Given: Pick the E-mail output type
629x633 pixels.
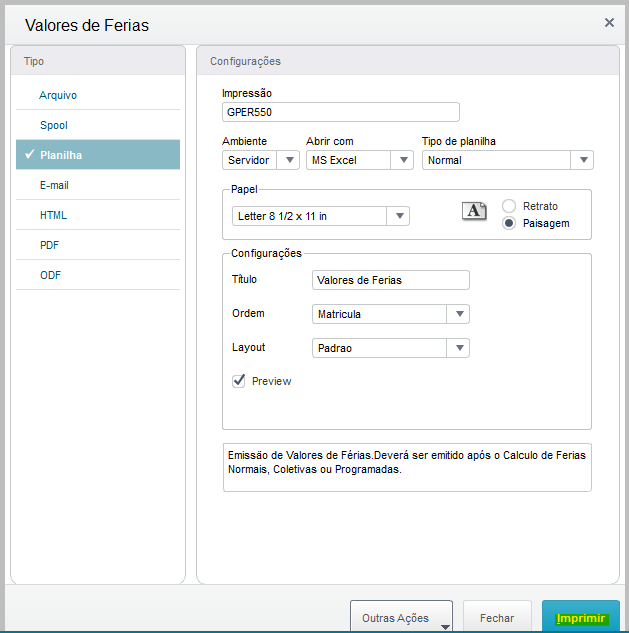Looking at the screenshot, I should click(x=98, y=185).
